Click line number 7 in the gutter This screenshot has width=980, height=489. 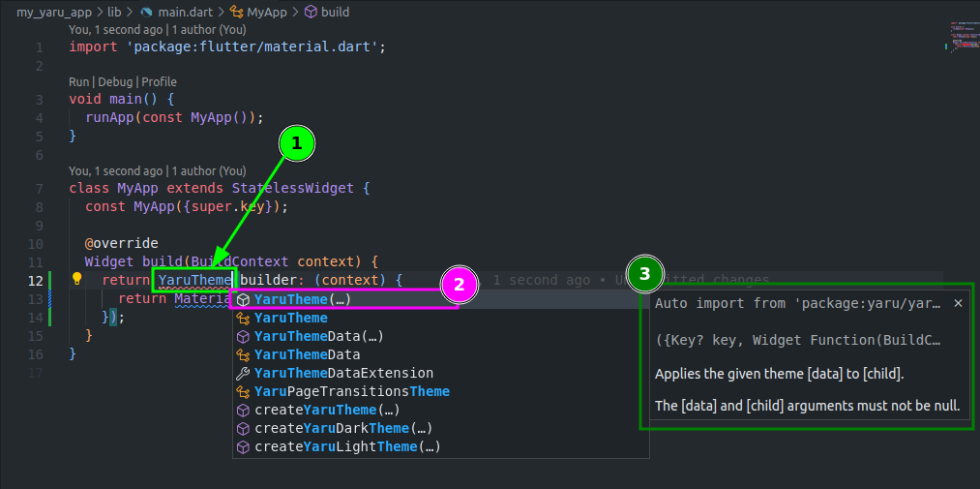(x=37, y=188)
